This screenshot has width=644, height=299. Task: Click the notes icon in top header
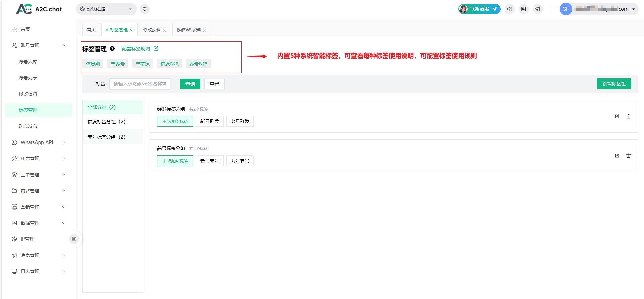pyautogui.click(x=523, y=9)
